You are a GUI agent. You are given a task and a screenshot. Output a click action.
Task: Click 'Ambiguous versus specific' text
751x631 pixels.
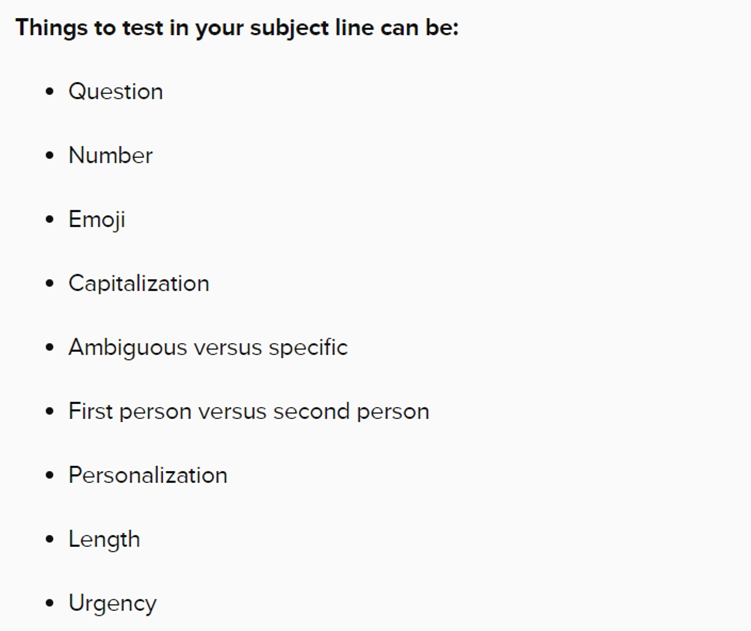click(208, 347)
